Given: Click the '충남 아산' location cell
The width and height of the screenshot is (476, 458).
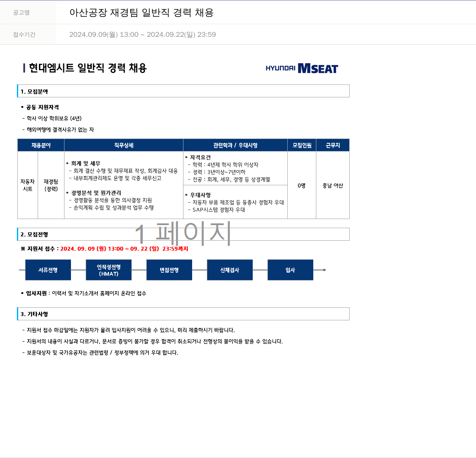Looking at the screenshot, I should (333, 185).
